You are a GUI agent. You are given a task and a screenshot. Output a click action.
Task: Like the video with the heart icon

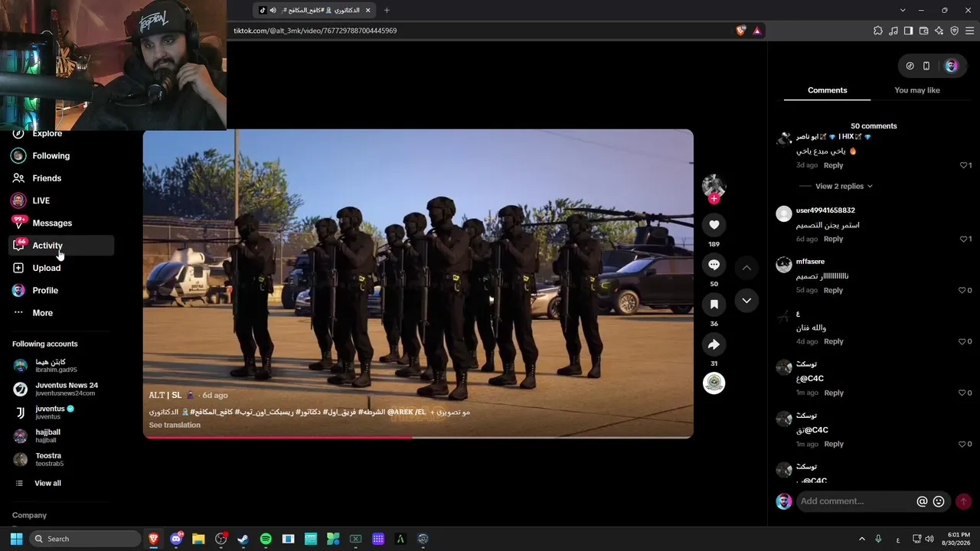click(x=714, y=224)
